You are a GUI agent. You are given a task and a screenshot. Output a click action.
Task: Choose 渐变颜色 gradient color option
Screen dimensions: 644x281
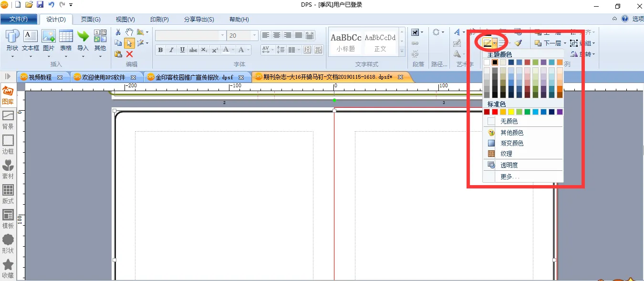click(511, 143)
